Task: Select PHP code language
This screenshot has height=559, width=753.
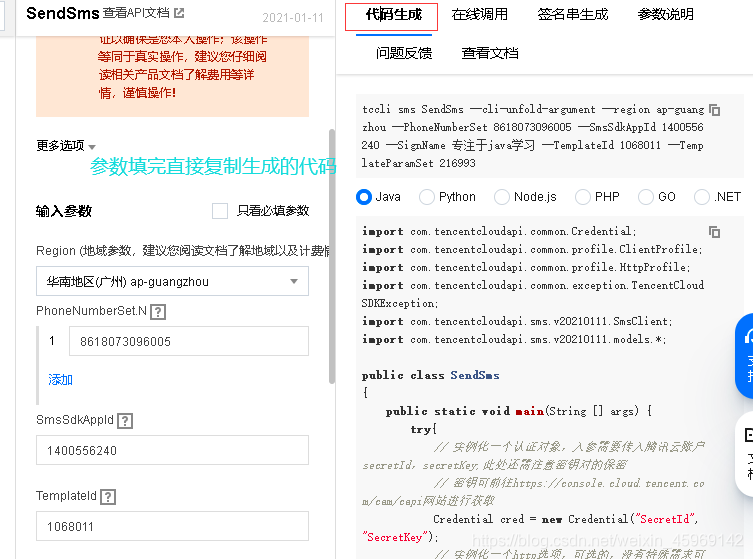Action: point(597,197)
